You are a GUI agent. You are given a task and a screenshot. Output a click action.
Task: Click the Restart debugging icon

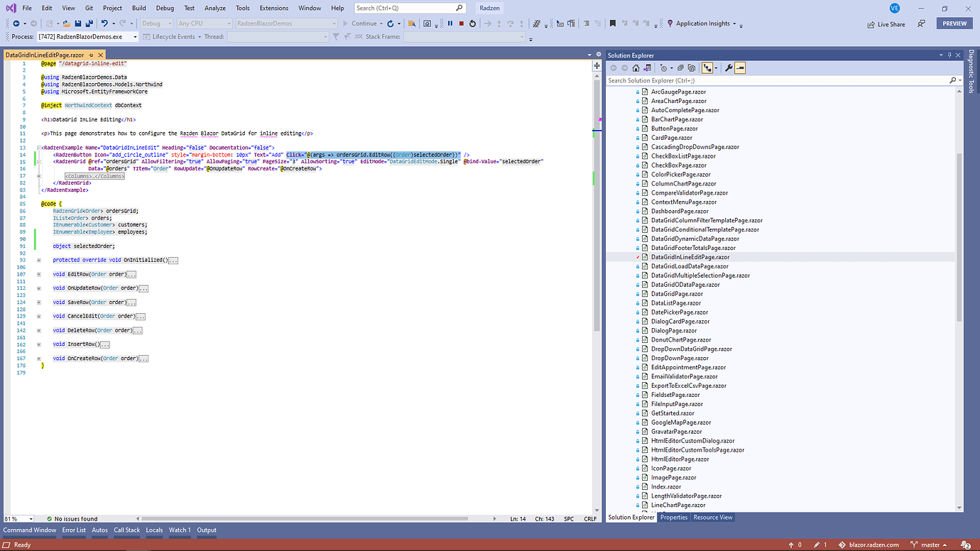[472, 23]
